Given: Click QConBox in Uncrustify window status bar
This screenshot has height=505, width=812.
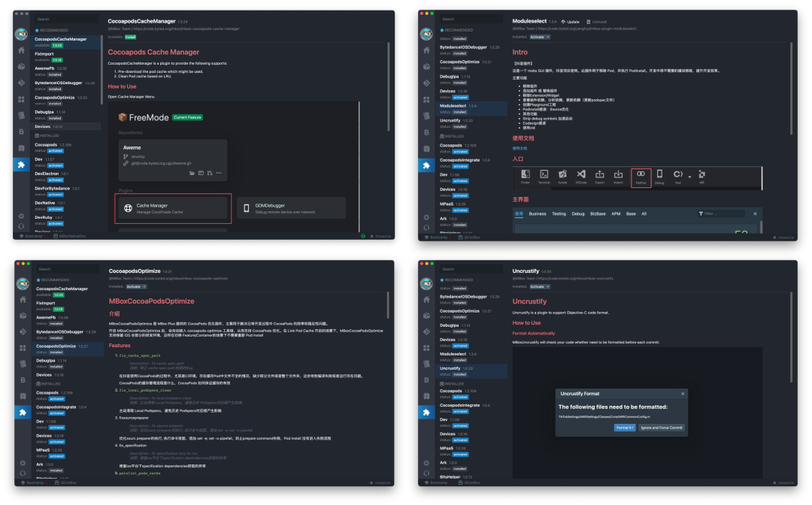Looking at the screenshot, I should [x=470, y=482].
